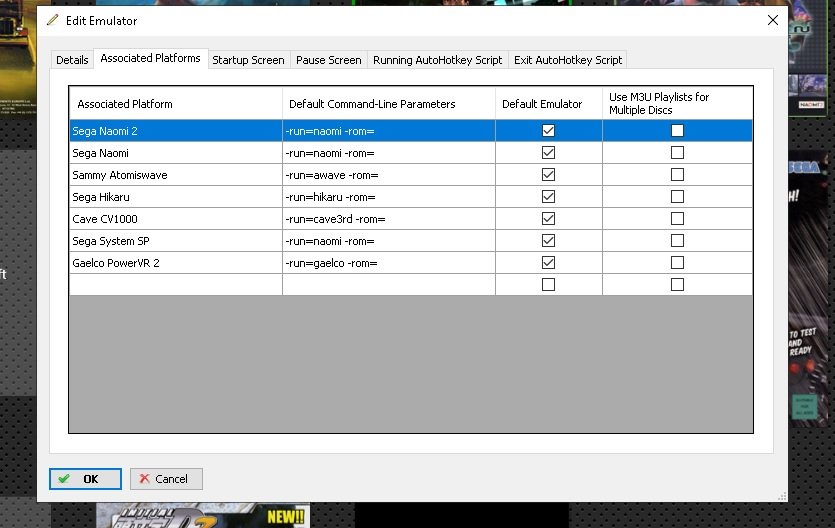The image size is (835, 528).
Task: Enable M3U Playlists for Gaelco PowerVR 2
Action: 677,262
